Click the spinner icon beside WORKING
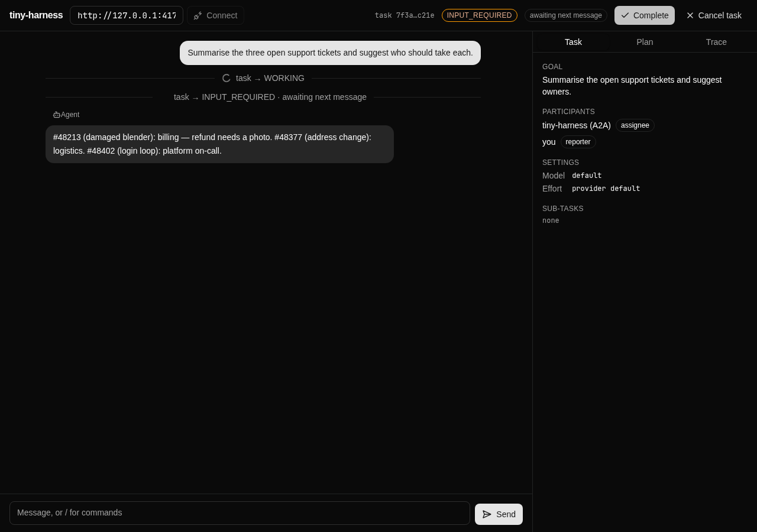This screenshot has width=757, height=532. [227, 78]
